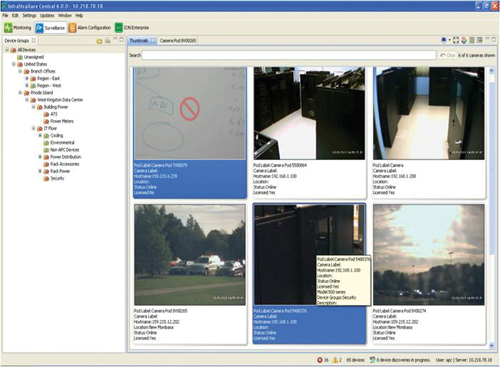This screenshot has width=500, height=367.
Task: Click the yellow folder icon in Device Groups
Action: (x=99, y=41)
